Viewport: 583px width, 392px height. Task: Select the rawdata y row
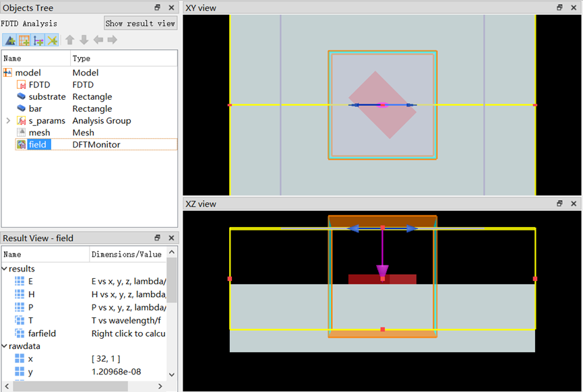coord(84,372)
